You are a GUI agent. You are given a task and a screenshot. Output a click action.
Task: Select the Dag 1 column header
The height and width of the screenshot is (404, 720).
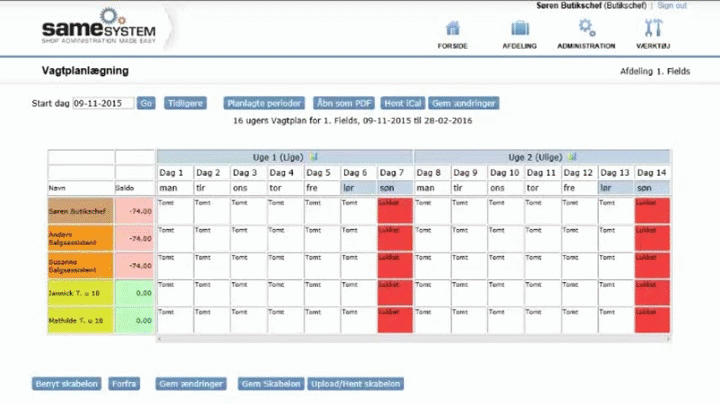175,173
